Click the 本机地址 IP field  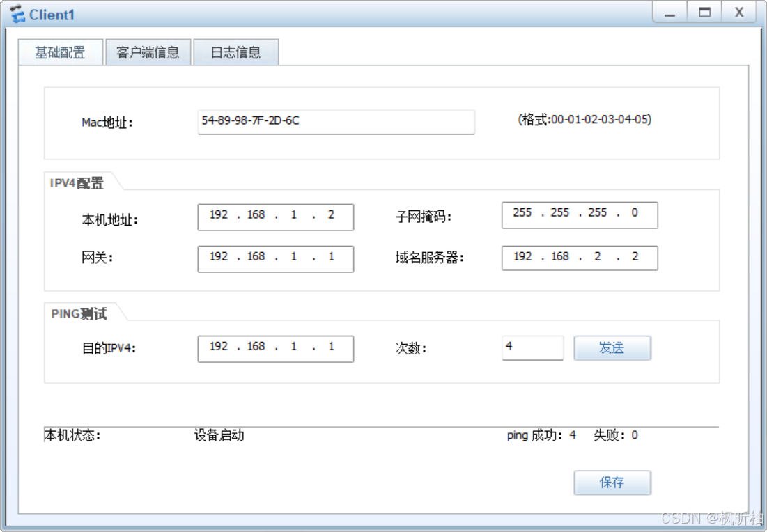(275, 217)
